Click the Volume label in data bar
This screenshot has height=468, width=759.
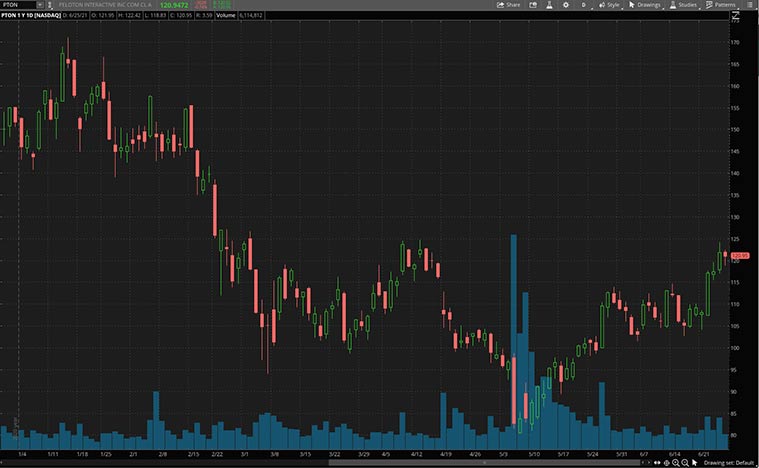(226, 15)
